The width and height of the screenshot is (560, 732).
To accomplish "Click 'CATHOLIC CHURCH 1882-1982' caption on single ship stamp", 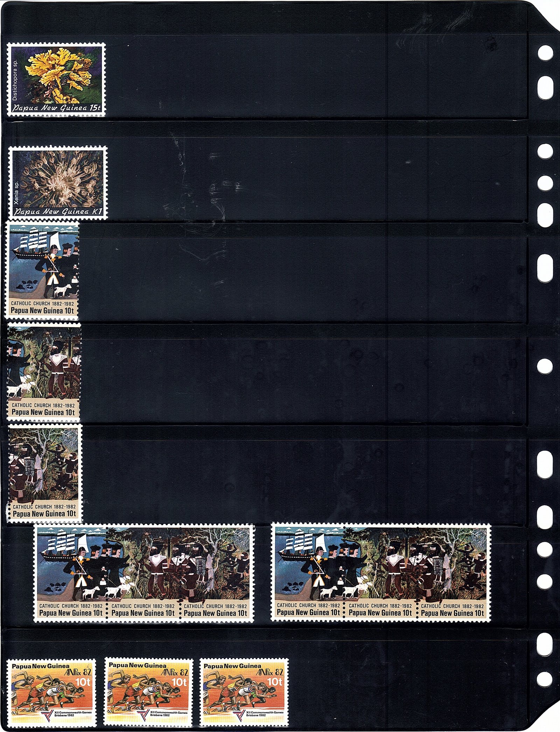I will [x=42, y=304].
